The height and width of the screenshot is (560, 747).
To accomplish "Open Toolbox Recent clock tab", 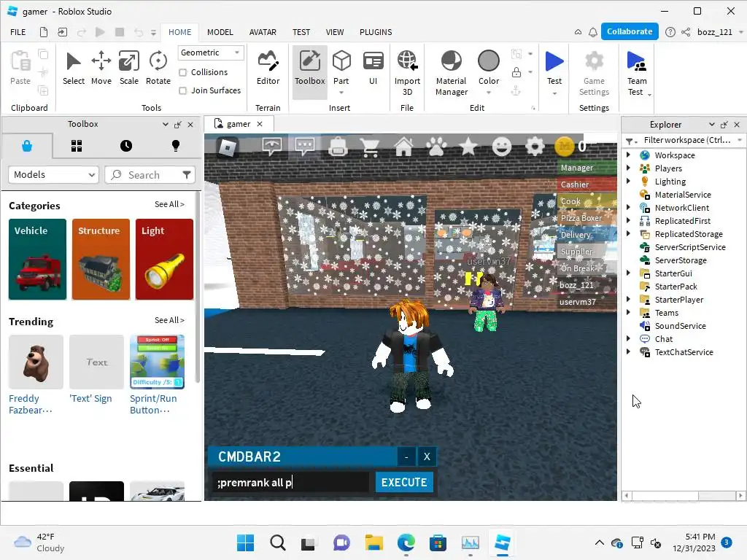I will 126,146.
